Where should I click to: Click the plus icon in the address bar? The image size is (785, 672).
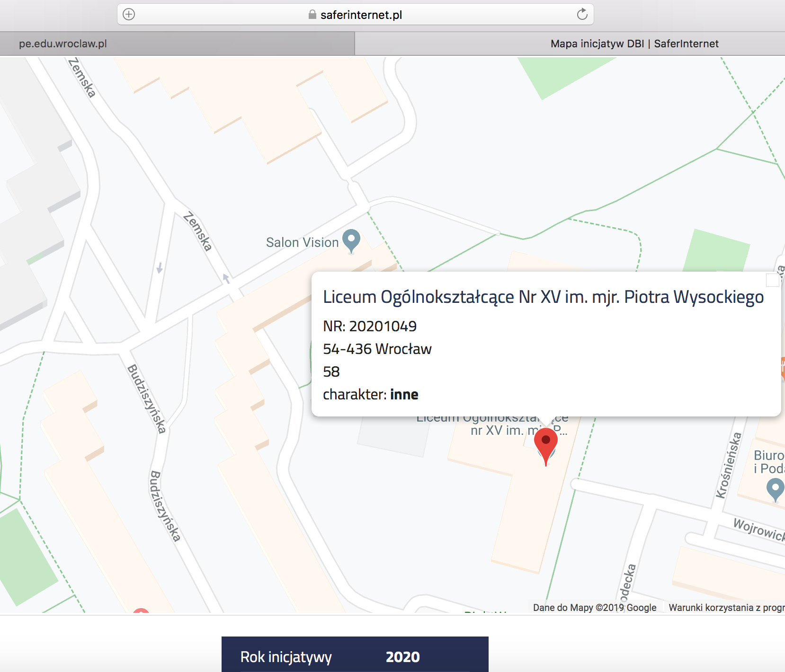[129, 14]
